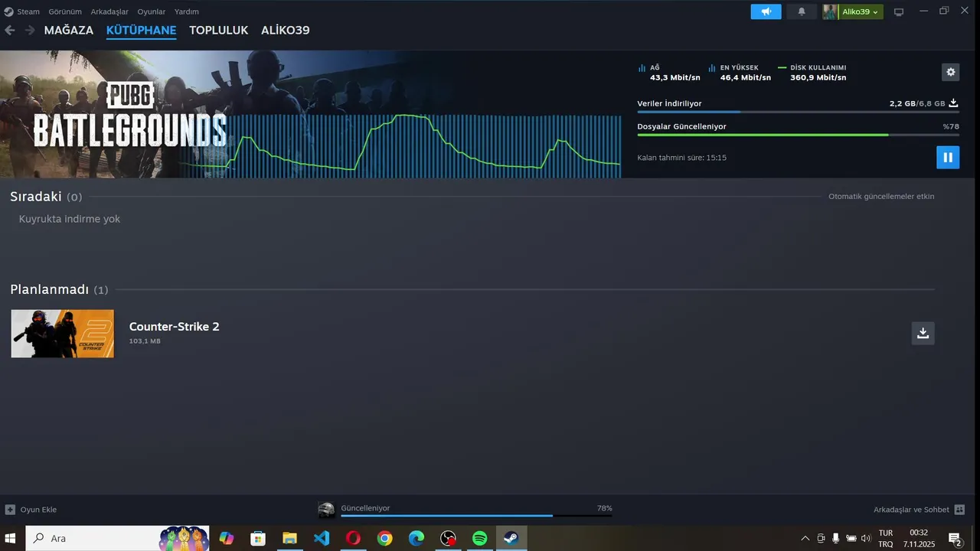The width and height of the screenshot is (980, 551).
Task: Open the Yardım menu
Action: click(187, 11)
